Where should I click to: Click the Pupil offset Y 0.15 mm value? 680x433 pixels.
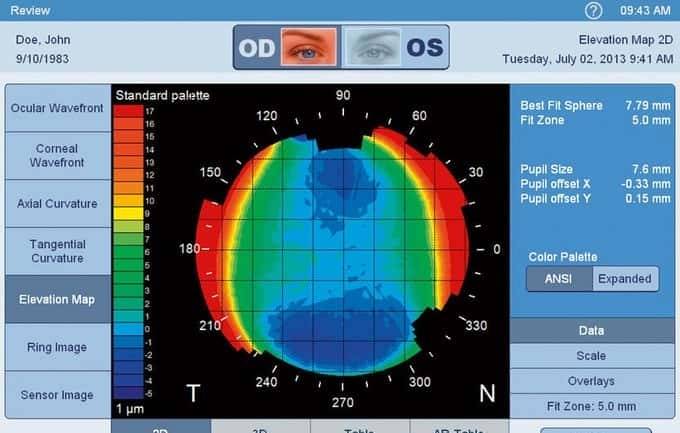648,199
